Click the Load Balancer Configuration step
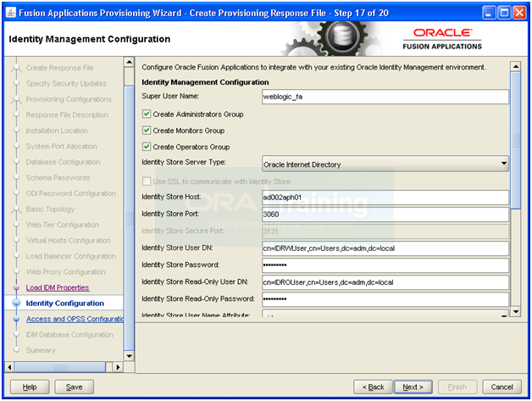Viewport: 532px width, 401px height. point(71,256)
